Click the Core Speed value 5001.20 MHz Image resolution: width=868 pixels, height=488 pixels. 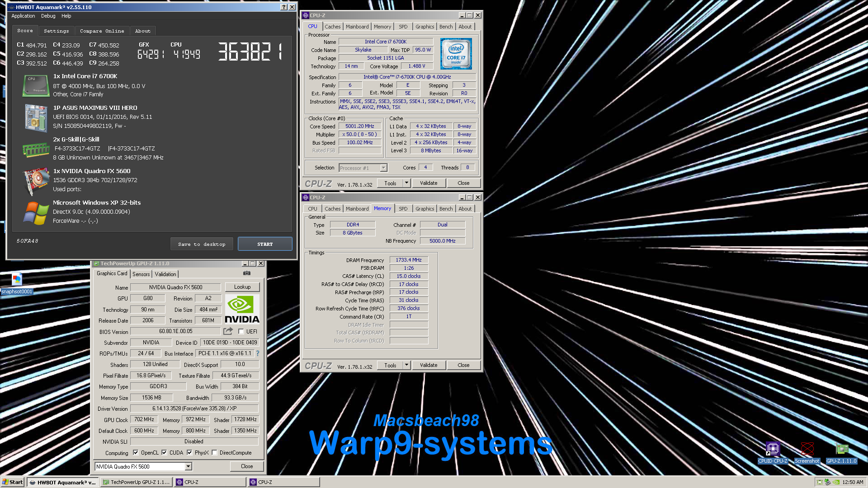pyautogui.click(x=360, y=126)
